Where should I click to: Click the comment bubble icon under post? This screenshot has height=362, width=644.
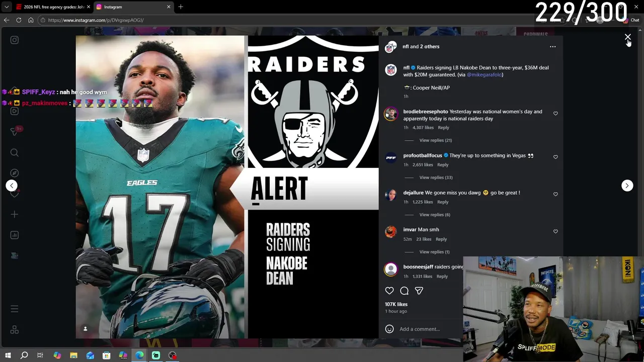404,291
